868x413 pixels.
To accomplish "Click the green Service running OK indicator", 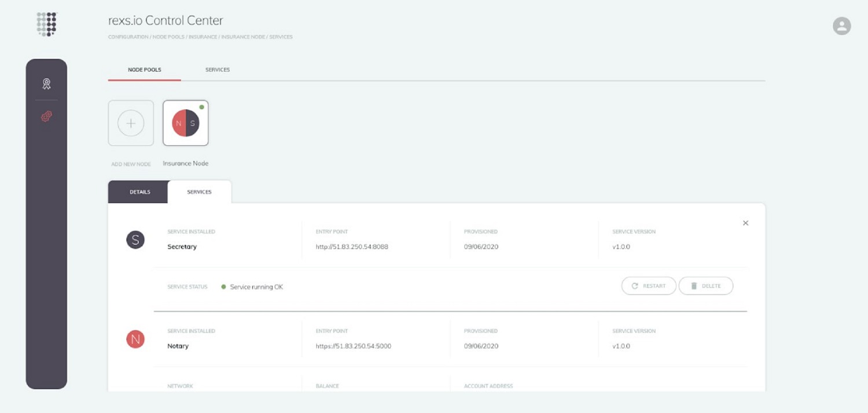I will (223, 287).
